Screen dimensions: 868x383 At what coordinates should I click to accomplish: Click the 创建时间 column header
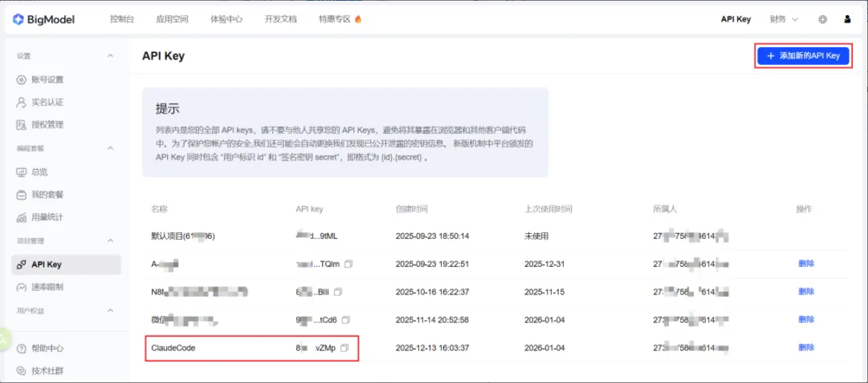tap(411, 209)
